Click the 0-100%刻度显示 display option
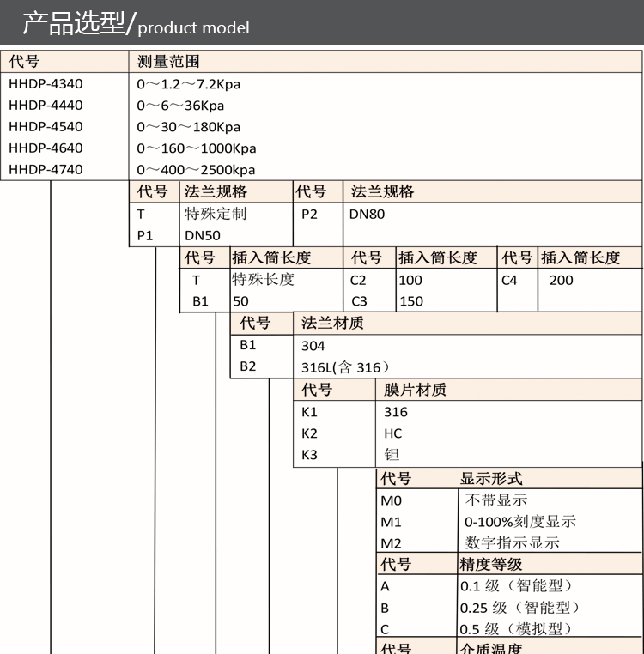 click(x=519, y=522)
